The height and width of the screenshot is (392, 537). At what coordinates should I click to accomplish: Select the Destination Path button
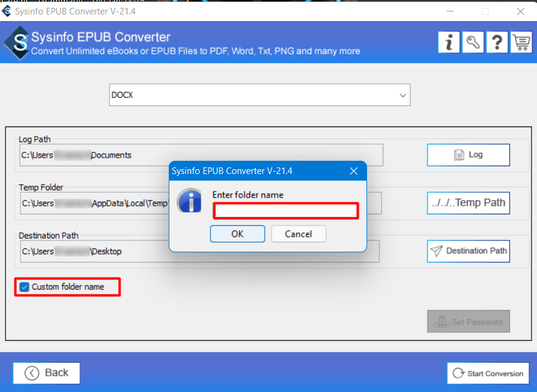468,251
